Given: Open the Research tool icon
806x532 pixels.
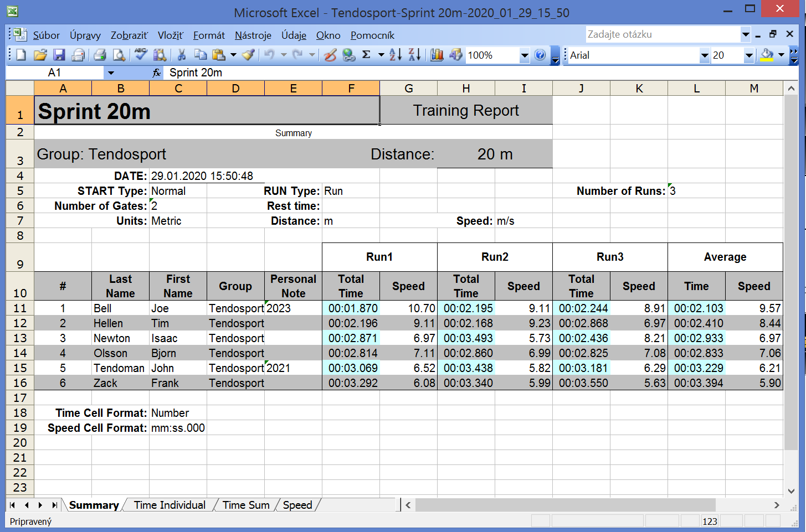Looking at the screenshot, I should click(160, 55).
